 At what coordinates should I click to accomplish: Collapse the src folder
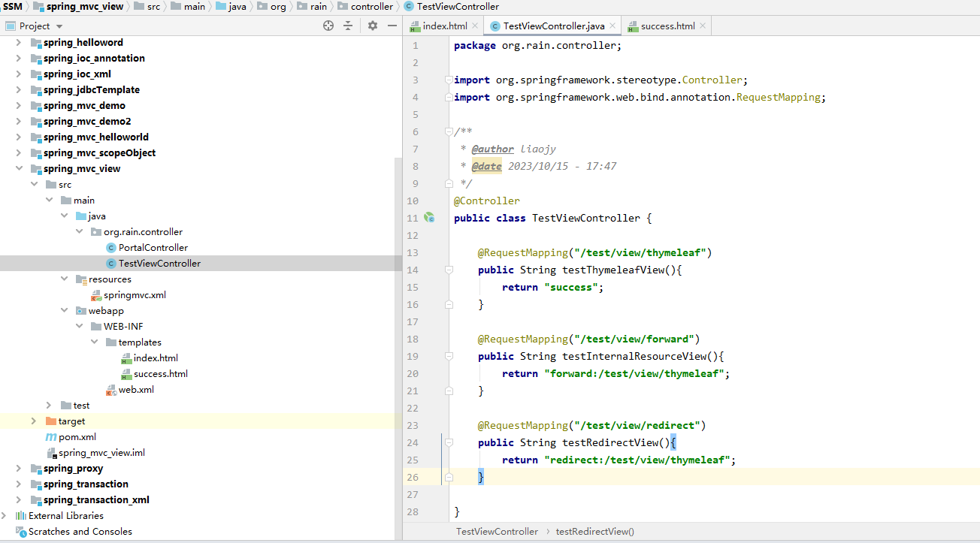(x=34, y=185)
